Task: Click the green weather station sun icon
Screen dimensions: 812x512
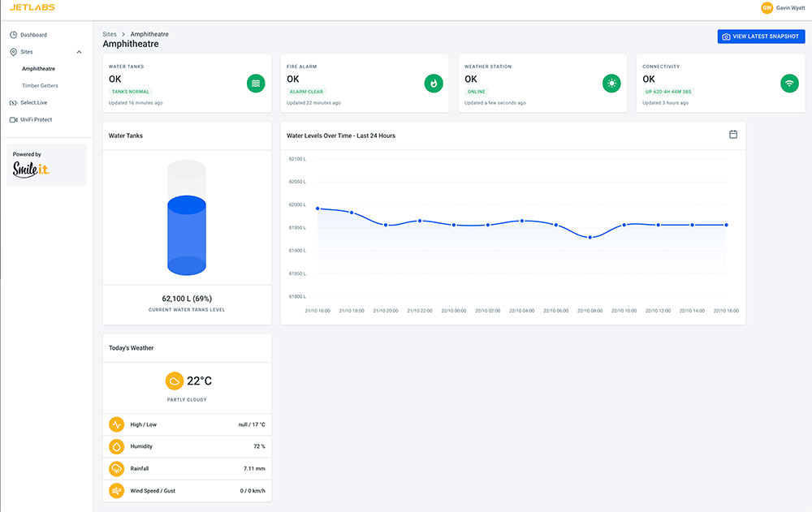Action: tap(611, 84)
